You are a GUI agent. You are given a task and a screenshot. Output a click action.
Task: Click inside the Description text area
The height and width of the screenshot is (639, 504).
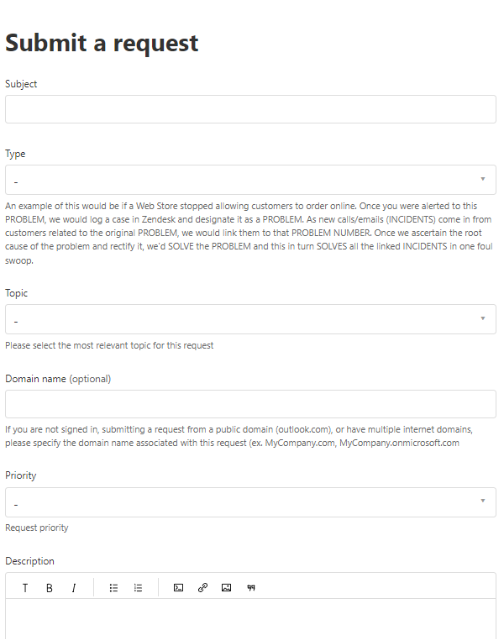251,619
